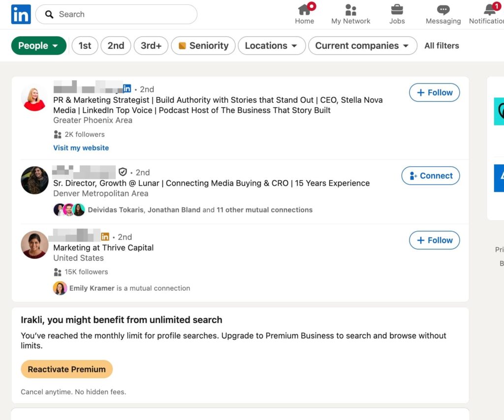
Task: Click the LinkedIn logo
Action: click(x=21, y=14)
